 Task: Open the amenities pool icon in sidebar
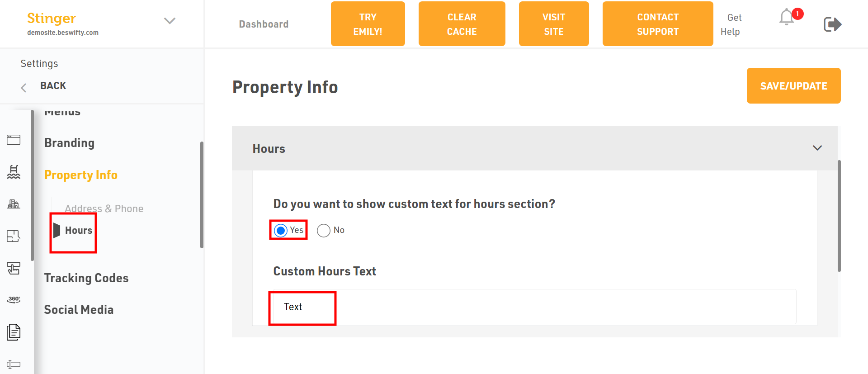[14, 172]
